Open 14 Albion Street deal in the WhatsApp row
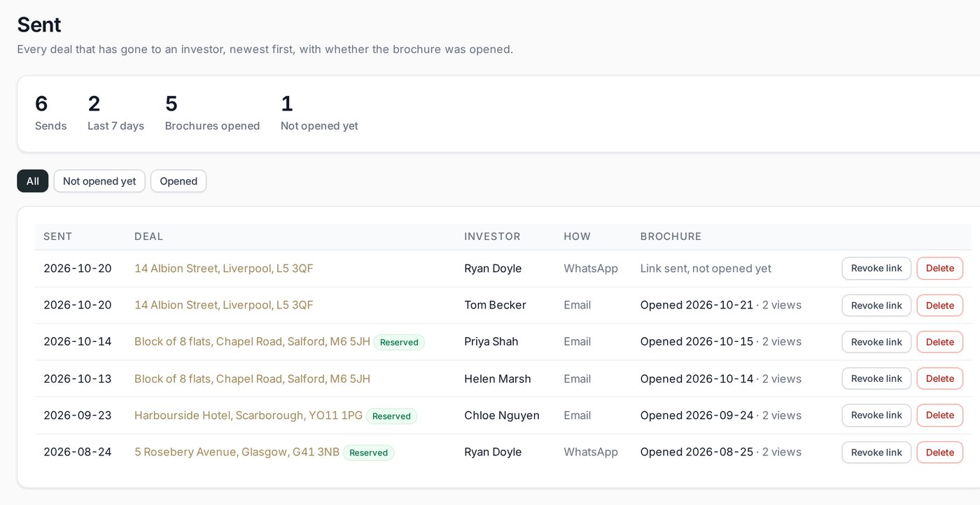This screenshot has height=505, width=980. pos(224,269)
